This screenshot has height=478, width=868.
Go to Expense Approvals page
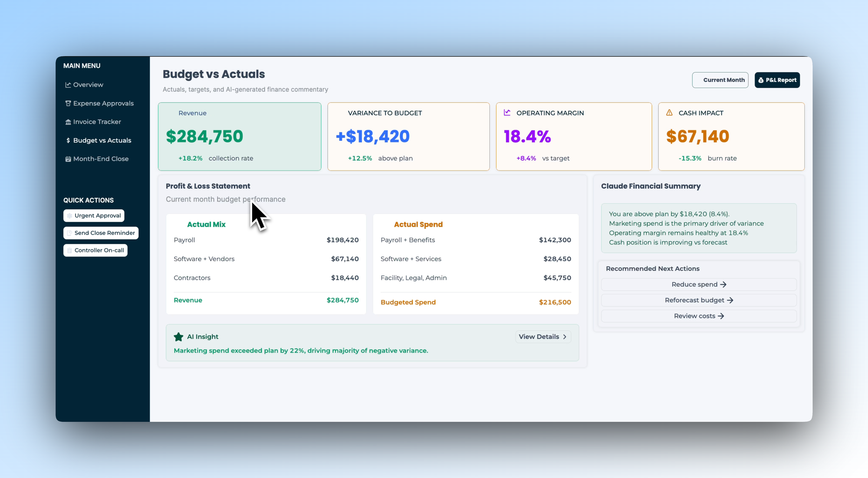99,104
